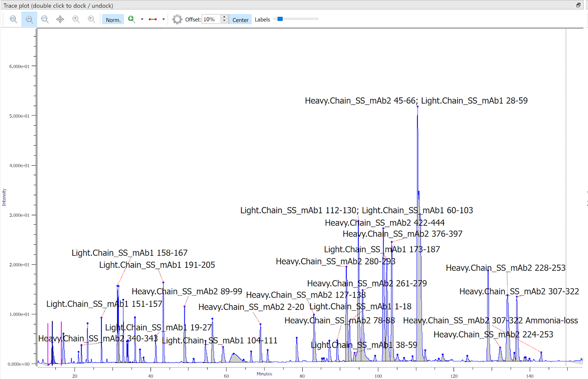Go to next zoom view
The width and height of the screenshot is (588, 379).
click(91, 19)
